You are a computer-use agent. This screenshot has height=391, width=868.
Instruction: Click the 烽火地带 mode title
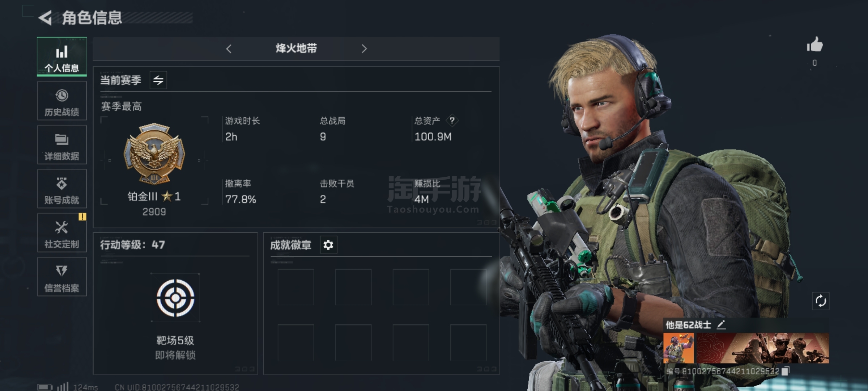(296, 48)
